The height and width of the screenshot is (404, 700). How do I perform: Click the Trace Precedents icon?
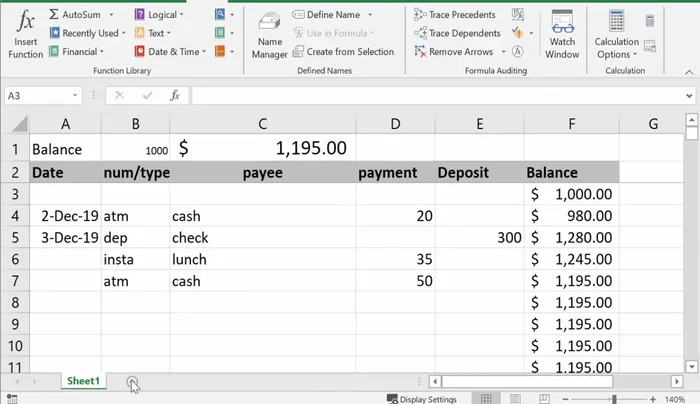click(448, 15)
